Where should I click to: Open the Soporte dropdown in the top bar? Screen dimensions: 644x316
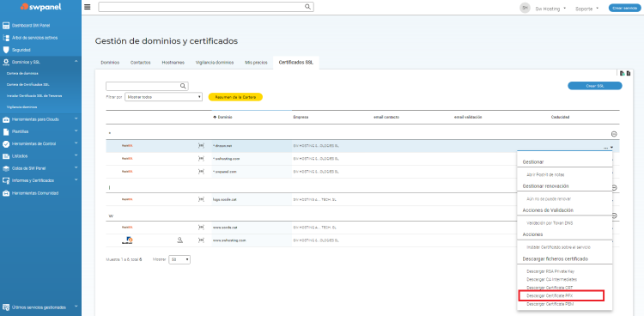pyautogui.click(x=587, y=9)
